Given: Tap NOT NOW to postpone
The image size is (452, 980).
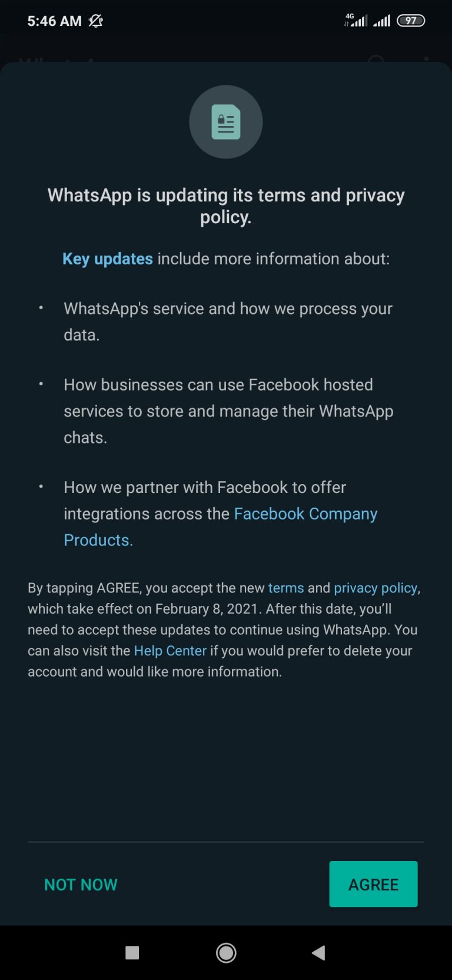Looking at the screenshot, I should [x=81, y=885].
